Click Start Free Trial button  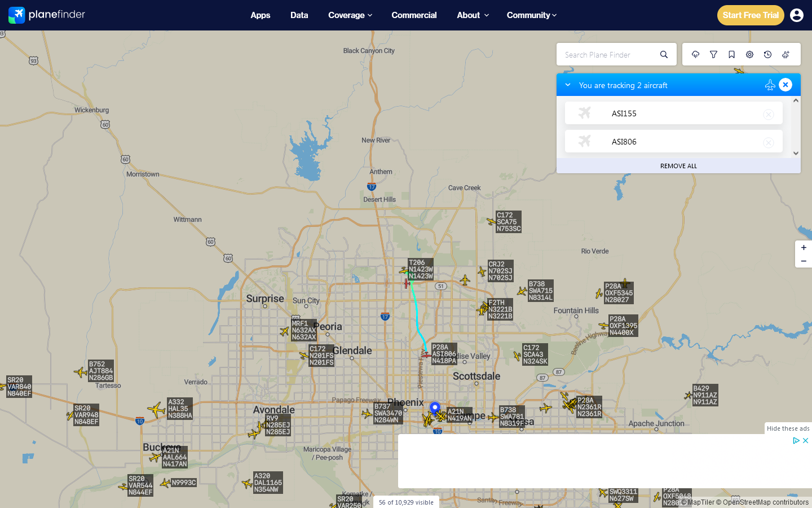click(x=751, y=15)
